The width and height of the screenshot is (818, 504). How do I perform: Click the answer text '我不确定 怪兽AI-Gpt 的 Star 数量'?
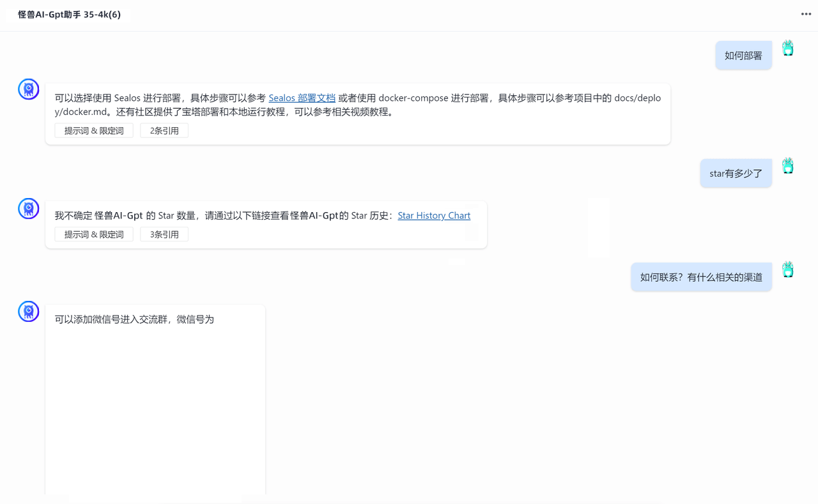[x=127, y=215]
